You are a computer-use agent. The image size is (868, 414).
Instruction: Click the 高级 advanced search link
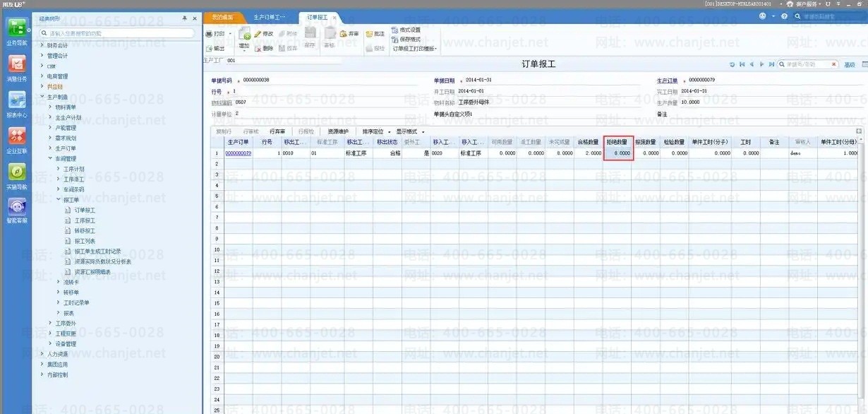point(850,64)
